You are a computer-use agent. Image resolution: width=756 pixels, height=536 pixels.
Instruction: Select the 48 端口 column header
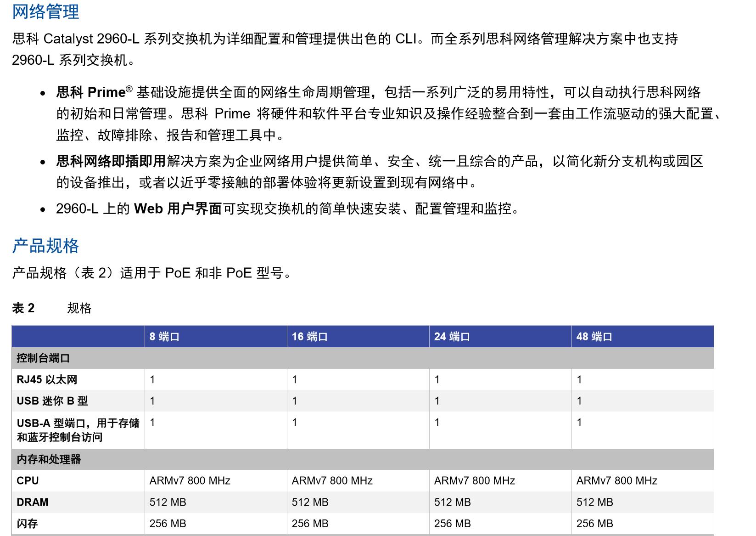(594, 337)
